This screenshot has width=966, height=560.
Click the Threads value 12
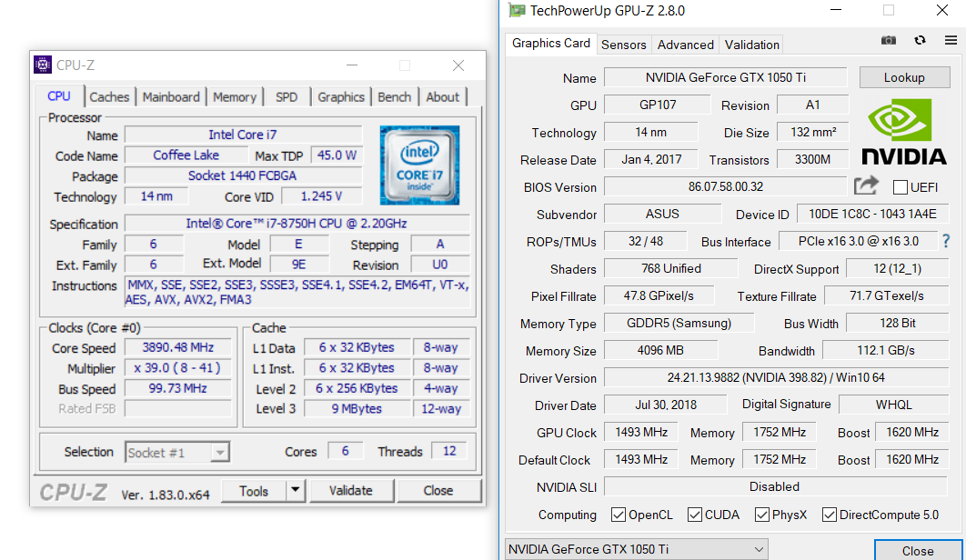pos(449,451)
